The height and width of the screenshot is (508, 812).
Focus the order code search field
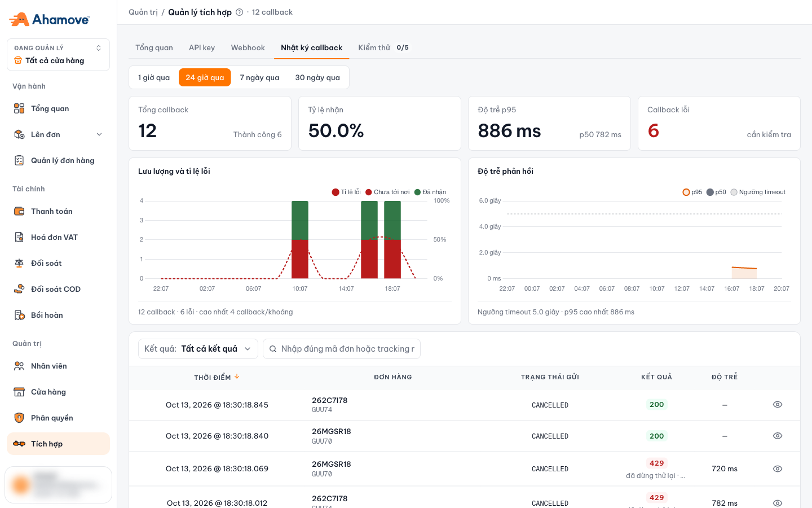[342, 349]
